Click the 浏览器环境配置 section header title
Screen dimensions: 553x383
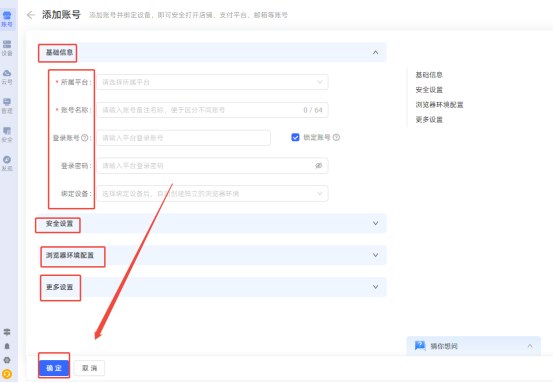(70, 255)
